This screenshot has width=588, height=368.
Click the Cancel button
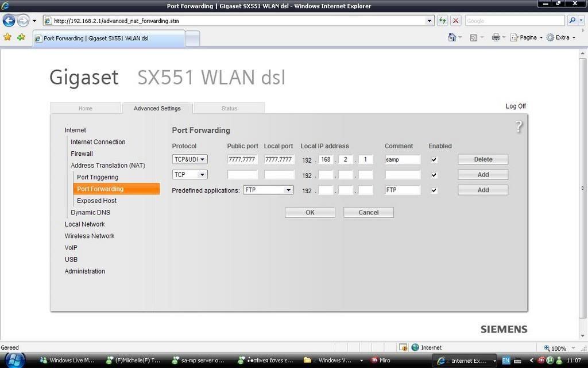(x=369, y=213)
